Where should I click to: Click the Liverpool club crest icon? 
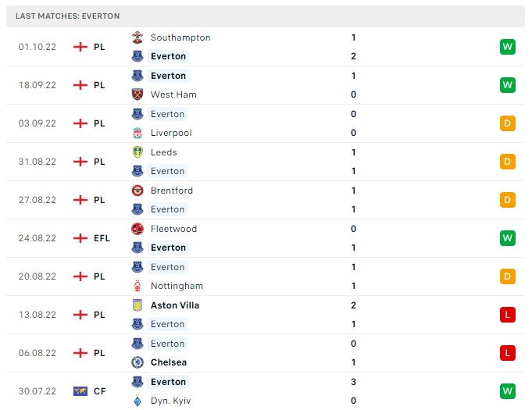(137, 133)
